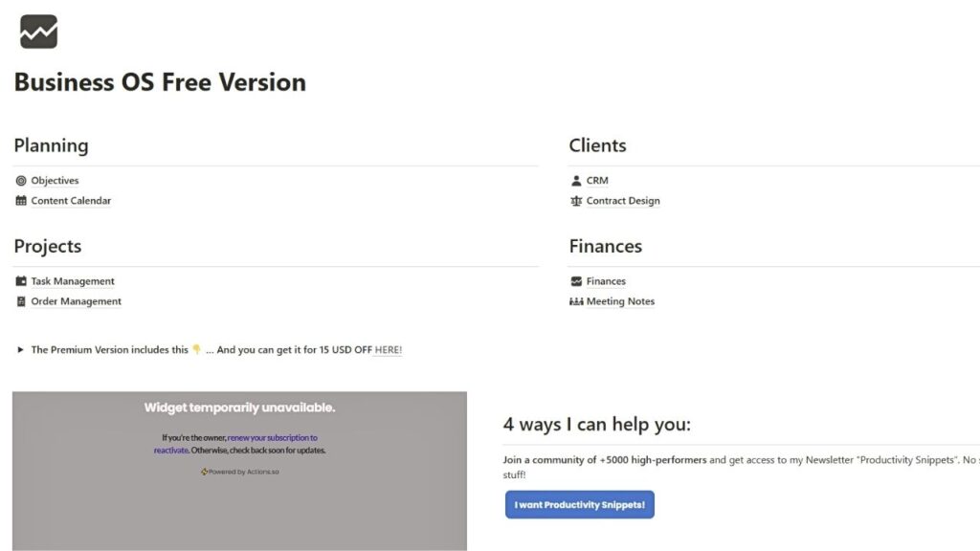Click the reactivate link in the widget

click(x=170, y=450)
